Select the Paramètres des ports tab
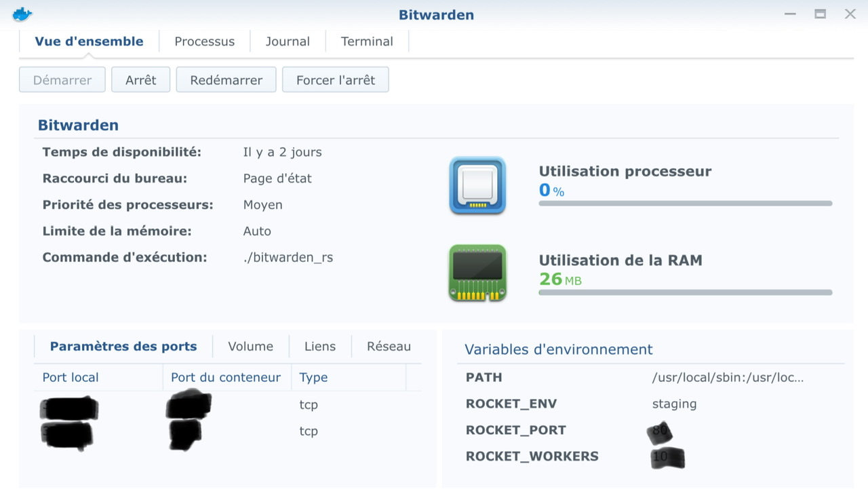The image size is (868, 502). click(123, 347)
